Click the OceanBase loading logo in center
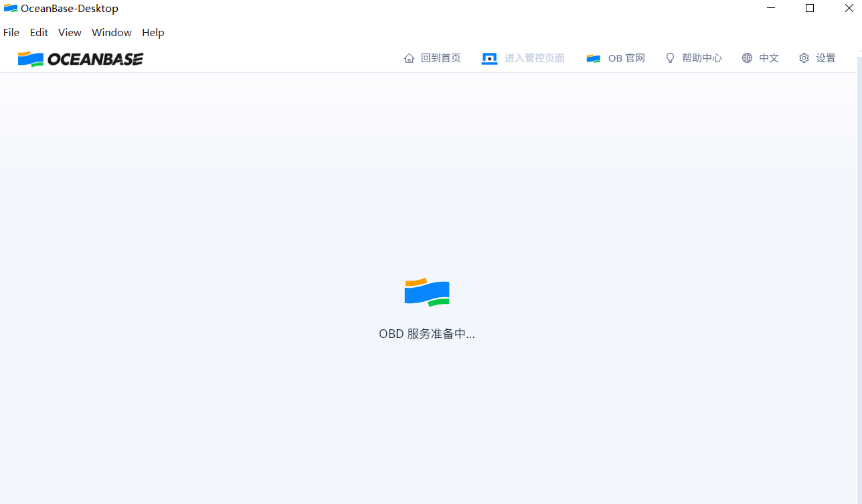 [x=426, y=291]
